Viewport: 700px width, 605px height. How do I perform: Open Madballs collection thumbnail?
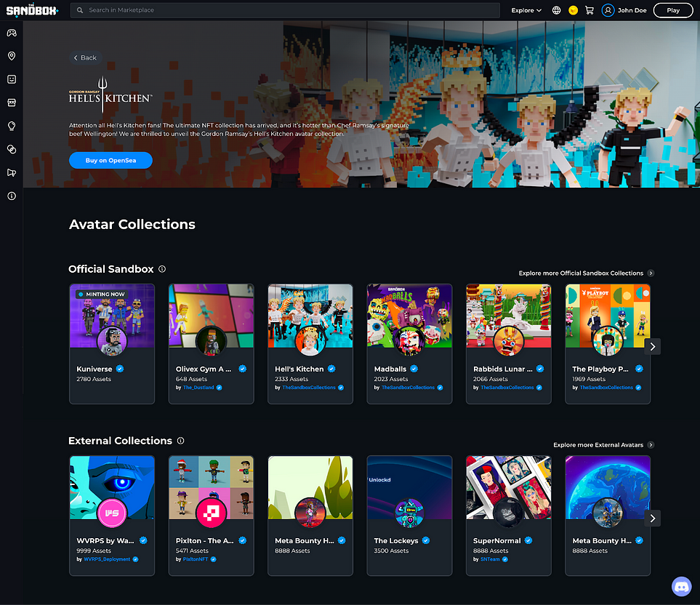coord(409,316)
